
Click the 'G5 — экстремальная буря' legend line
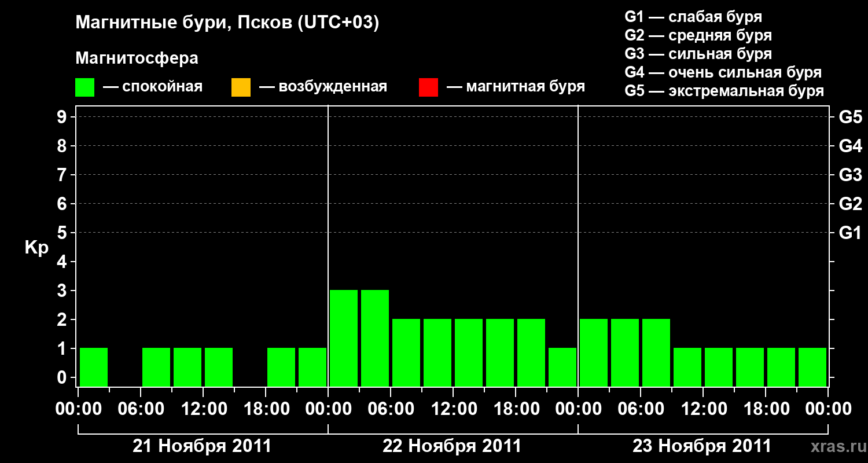pos(724,91)
